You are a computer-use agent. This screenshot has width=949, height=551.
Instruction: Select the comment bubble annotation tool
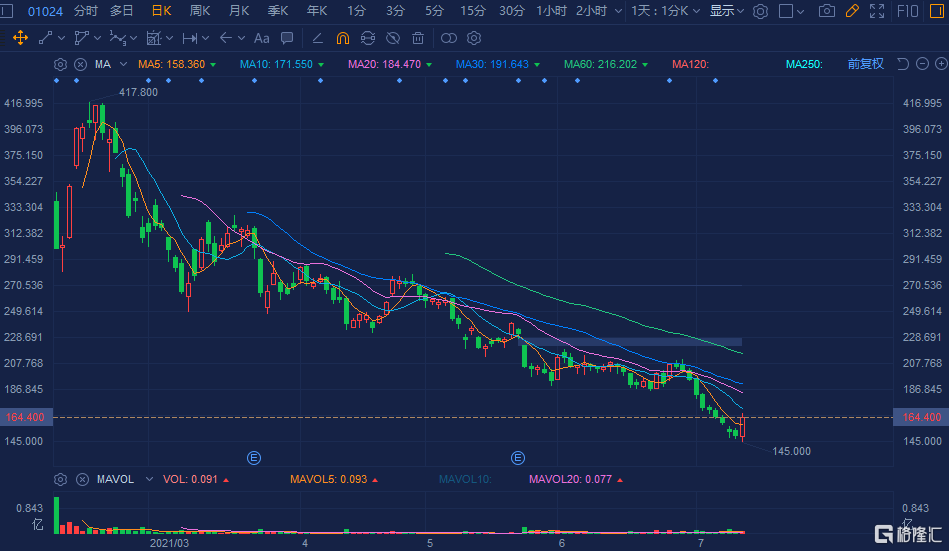tap(287, 38)
